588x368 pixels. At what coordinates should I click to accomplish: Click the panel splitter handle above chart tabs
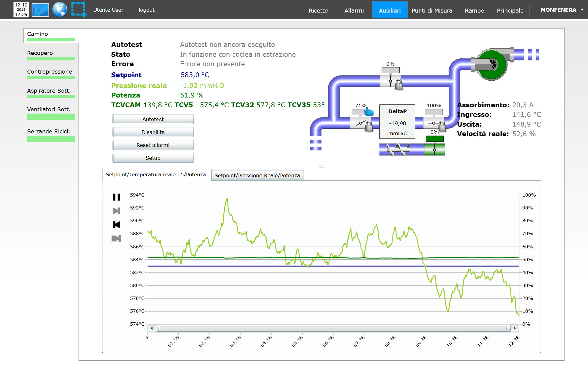tap(322, 167)
